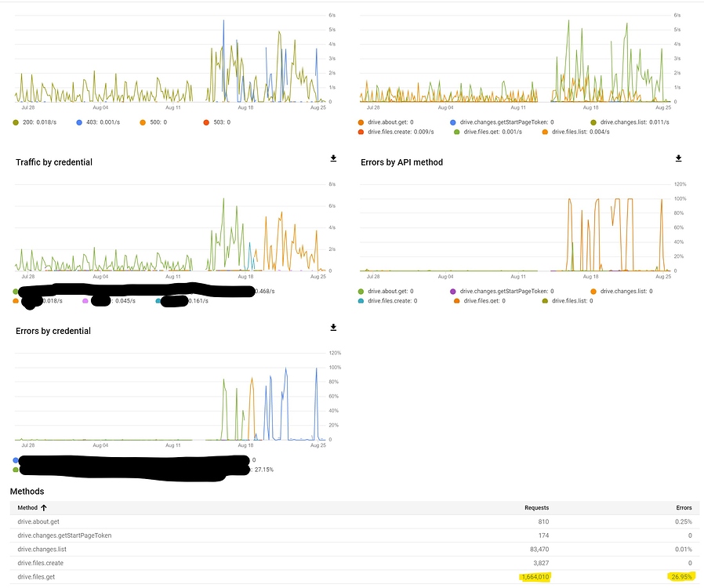
Task: Click the 0.045/s credential legend value
Action: click(125, 301)
